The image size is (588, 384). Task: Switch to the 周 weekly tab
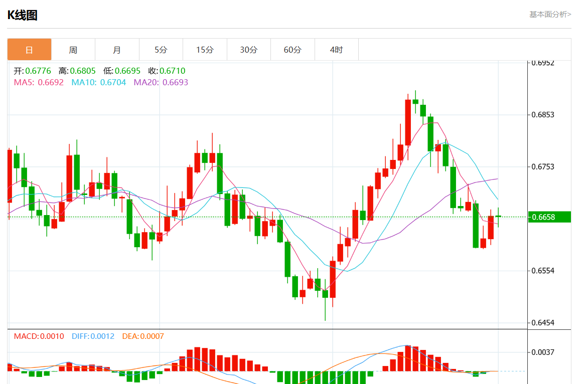73,50
